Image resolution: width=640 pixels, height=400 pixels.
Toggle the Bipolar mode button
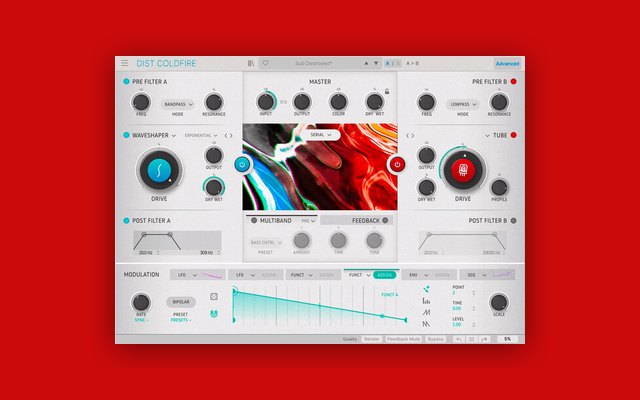[x=181, y=302]
